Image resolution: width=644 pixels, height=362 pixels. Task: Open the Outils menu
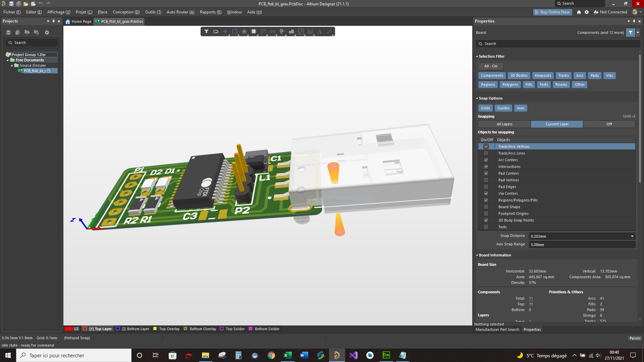click(x=153, y=12)
